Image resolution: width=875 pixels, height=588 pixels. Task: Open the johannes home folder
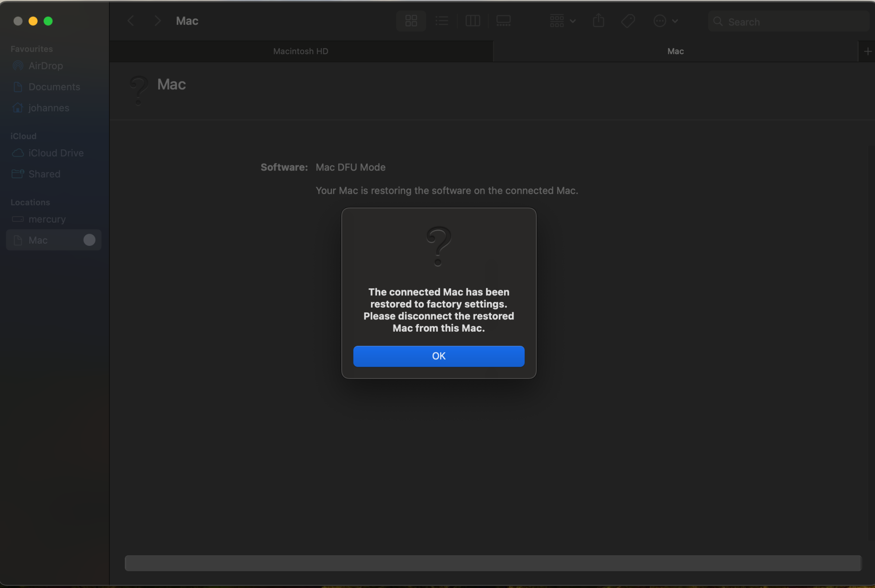pyautogui.click(x=54, y=108)
